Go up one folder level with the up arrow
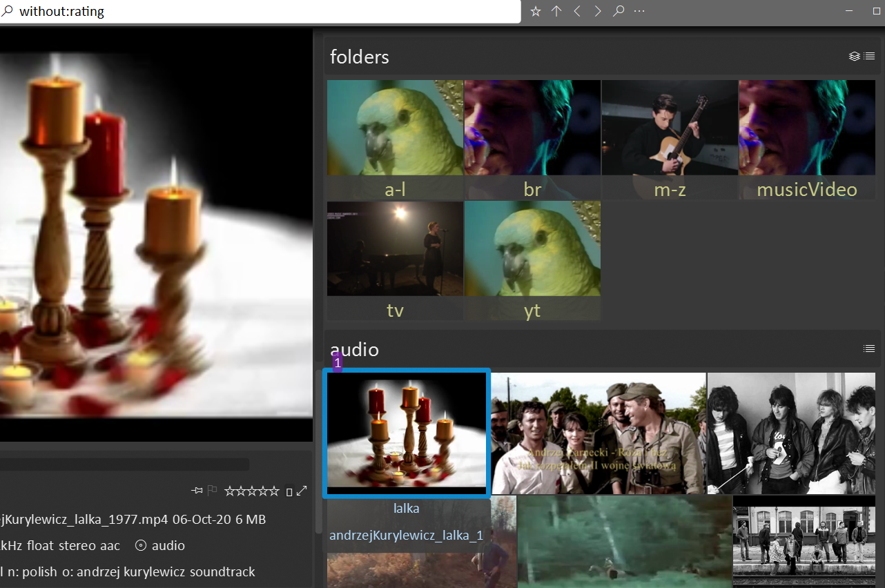 coord(556,11)
